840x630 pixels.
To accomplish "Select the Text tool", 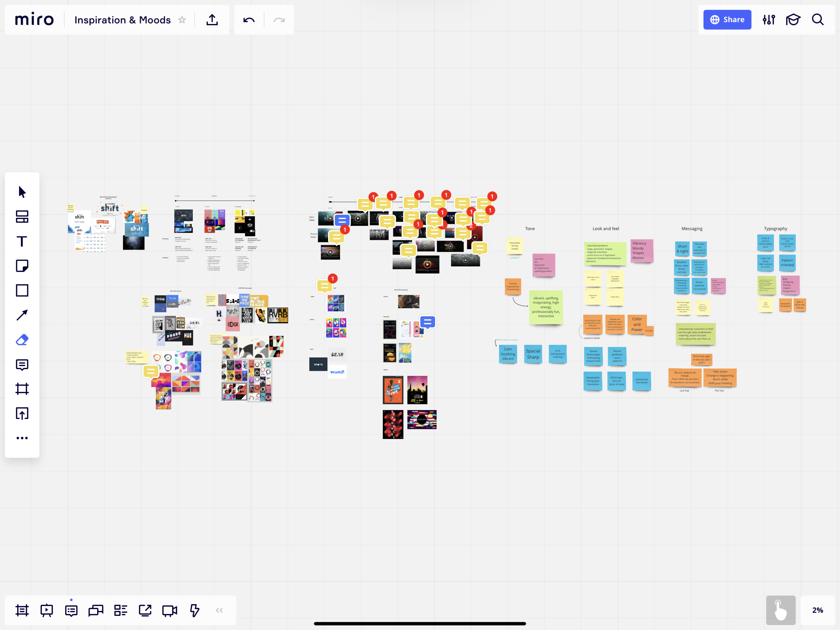I will (x=22, y=241).
